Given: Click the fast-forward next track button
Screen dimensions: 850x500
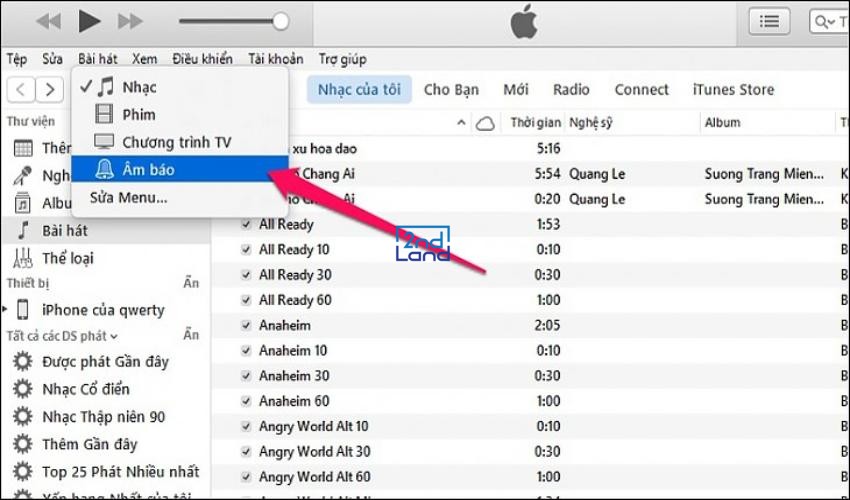Looking at the screenshot, I should 130,22.
